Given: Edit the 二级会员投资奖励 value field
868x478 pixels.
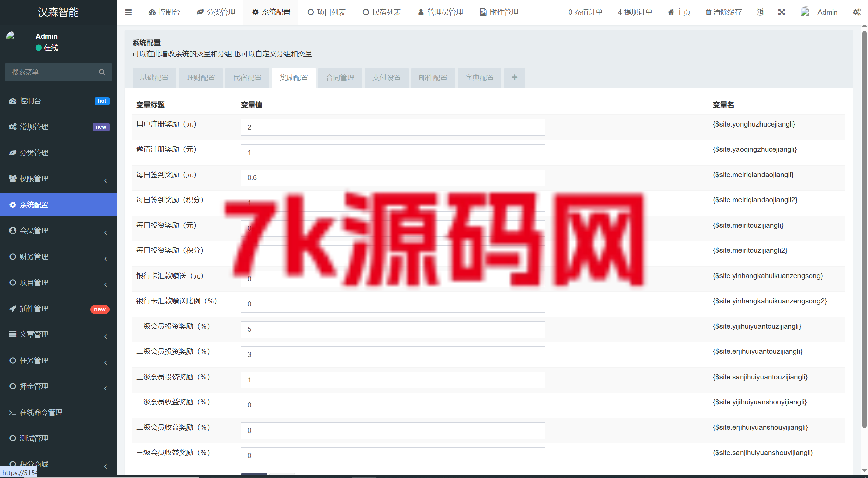Looking at the screenshot, I should click(393, 355).
